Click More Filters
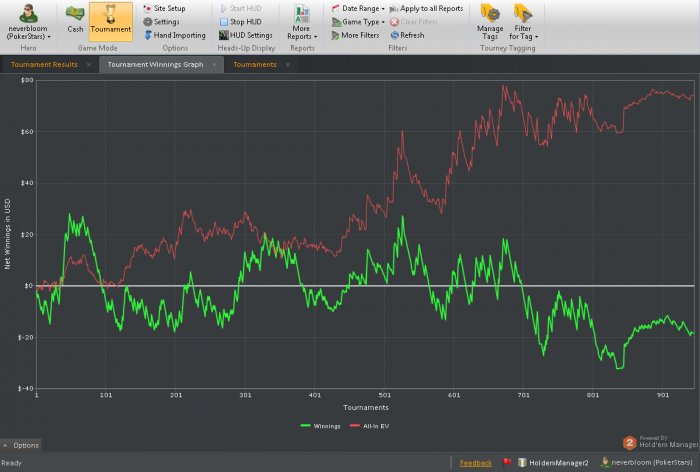Screen dimensions: 700x472 click(x=358, y=35)
